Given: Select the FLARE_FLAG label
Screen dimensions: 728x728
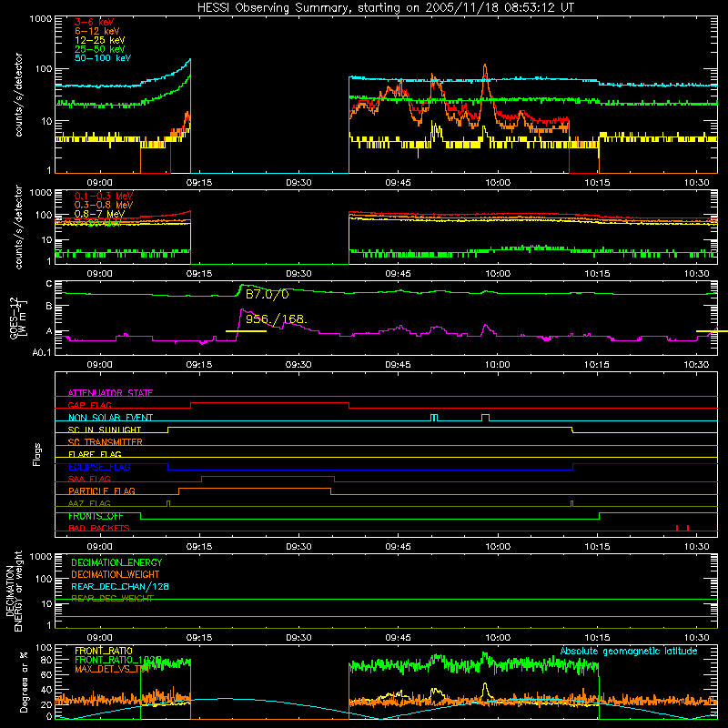Looking at the screenshot, I should (95, 454).
